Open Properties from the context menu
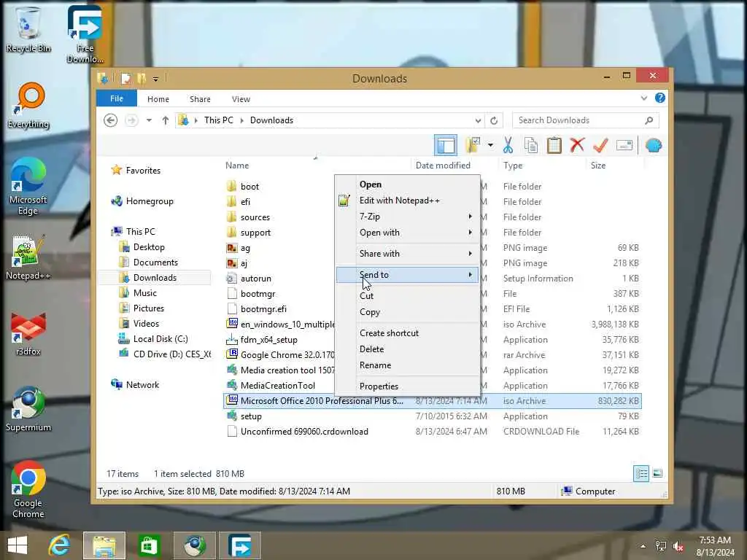The width and height of the screenshot is (747, 560). 407,386
